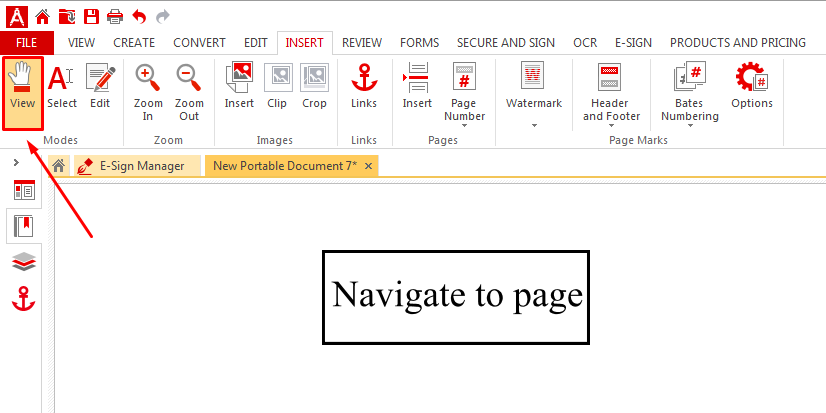This screenshot has height=413, width=826.
Task: Open a file with the folder icon
Action: point(67,17)
